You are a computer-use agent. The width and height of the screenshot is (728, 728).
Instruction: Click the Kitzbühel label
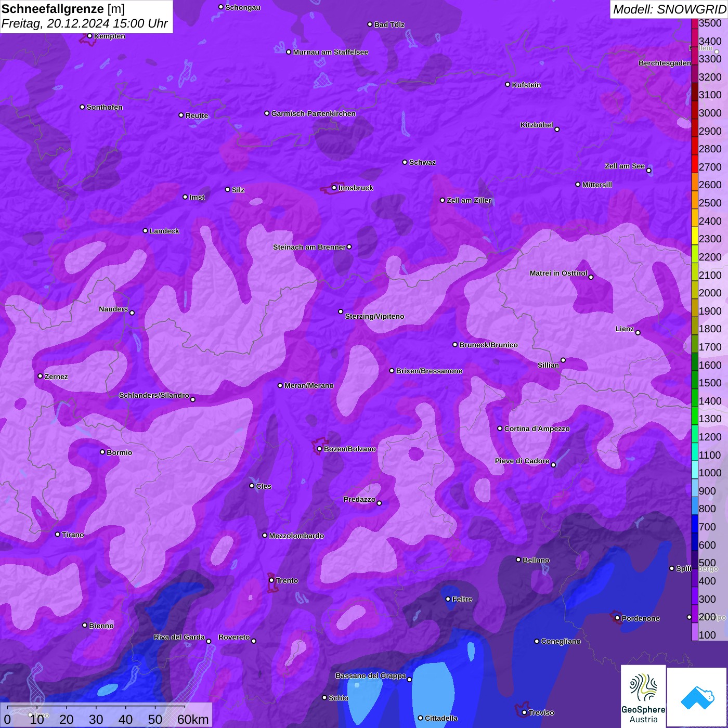tap(537, 125)
